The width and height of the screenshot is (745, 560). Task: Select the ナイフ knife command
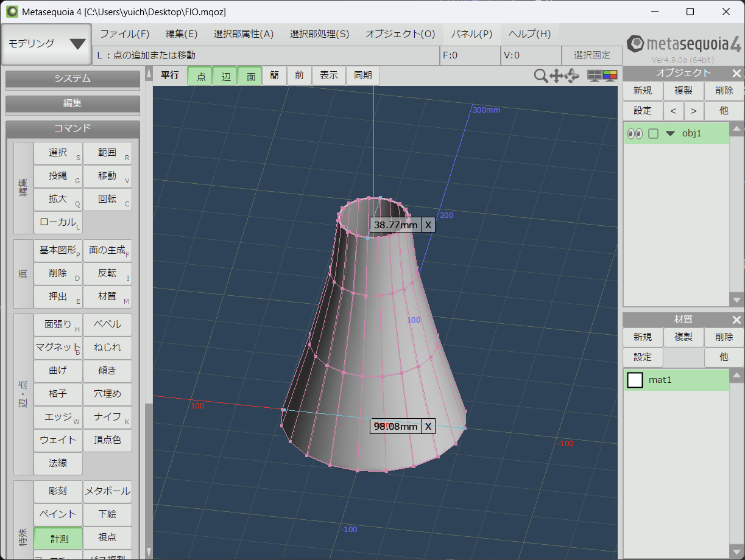tap(107, 417)
